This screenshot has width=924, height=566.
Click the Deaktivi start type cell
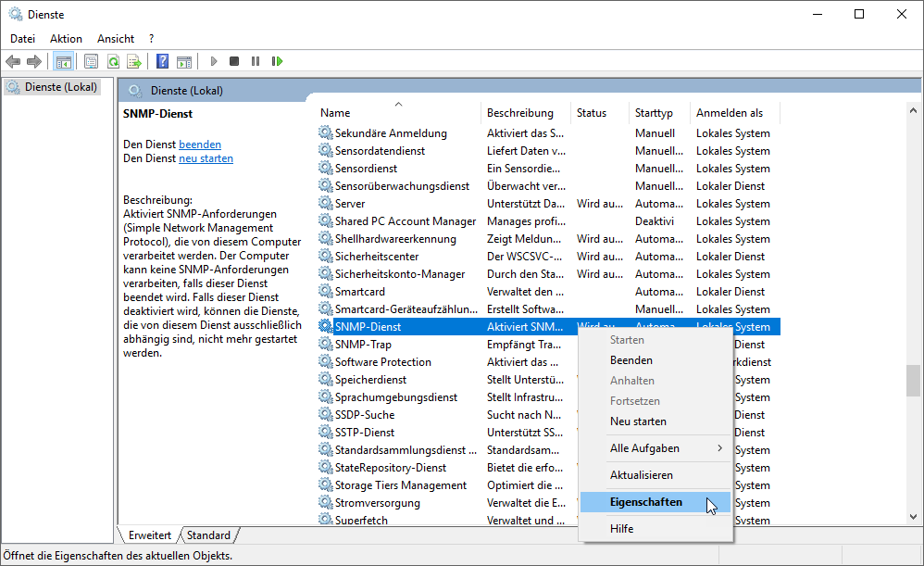(655, 221)
